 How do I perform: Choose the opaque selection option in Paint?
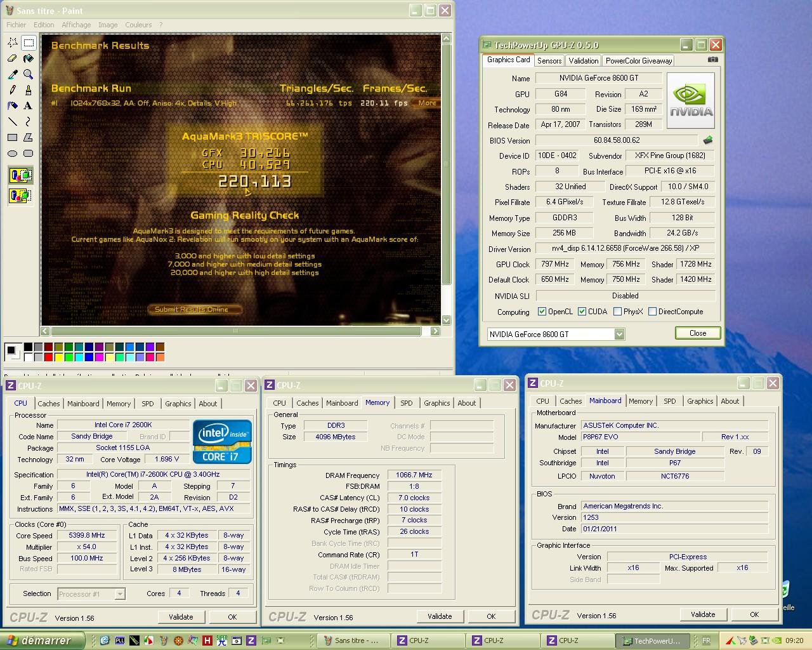[20, 175]
